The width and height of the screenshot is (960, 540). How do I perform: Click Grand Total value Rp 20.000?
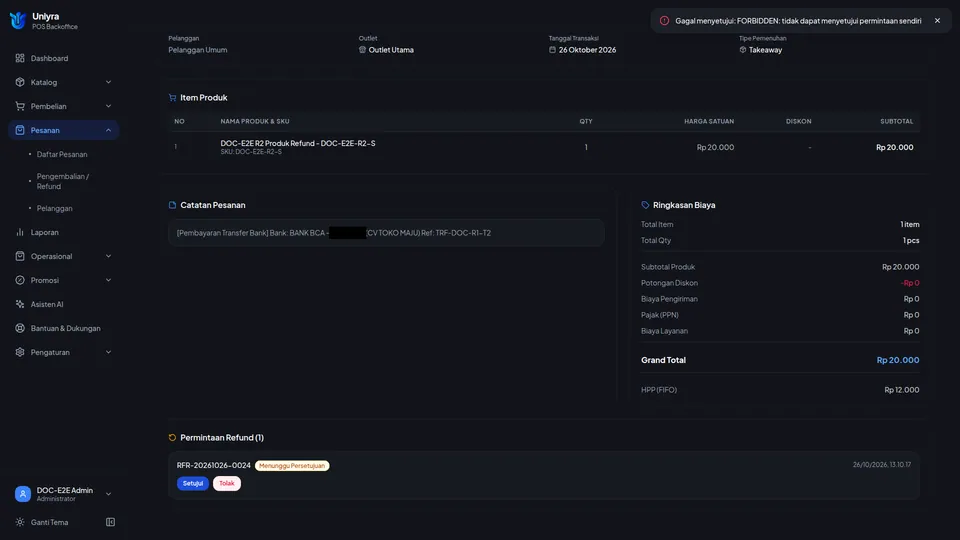tap(898, 360)
